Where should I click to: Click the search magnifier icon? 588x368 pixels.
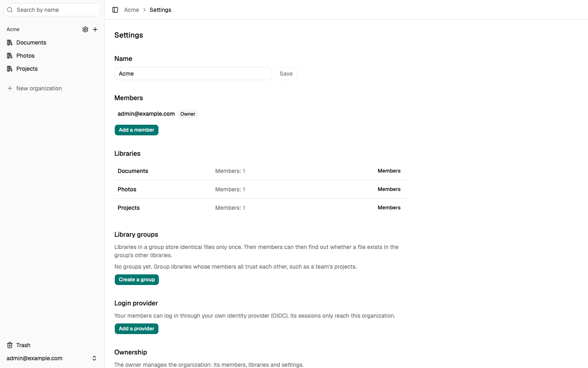10,10
